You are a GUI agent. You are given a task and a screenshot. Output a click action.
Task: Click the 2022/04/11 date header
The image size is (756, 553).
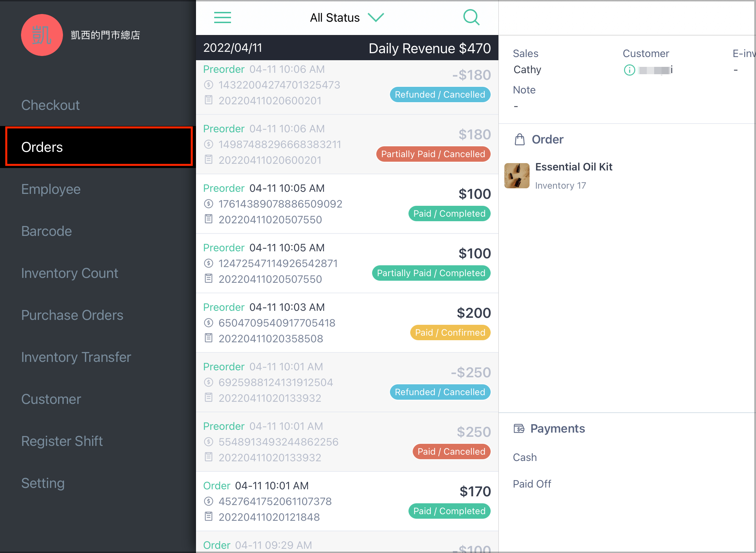pyautogui.click(x=233, y=48)
